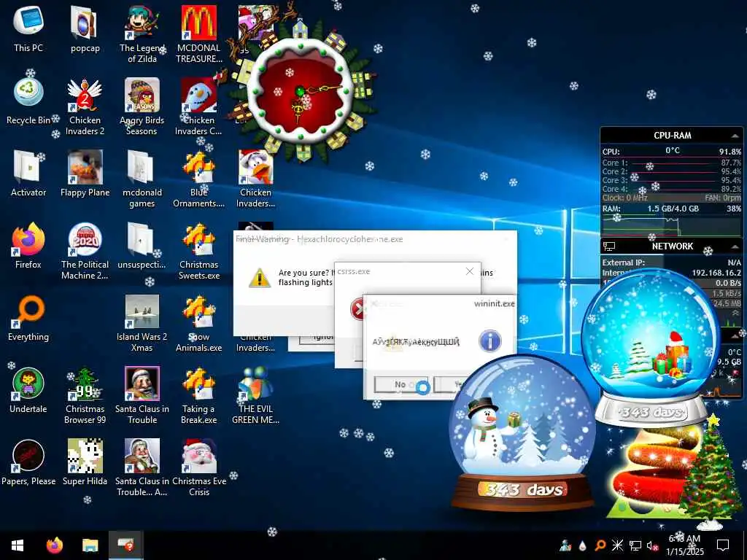Open the mcdonald games folder
The width and height of the screenshot is (747, 560).
pos(142,179)
